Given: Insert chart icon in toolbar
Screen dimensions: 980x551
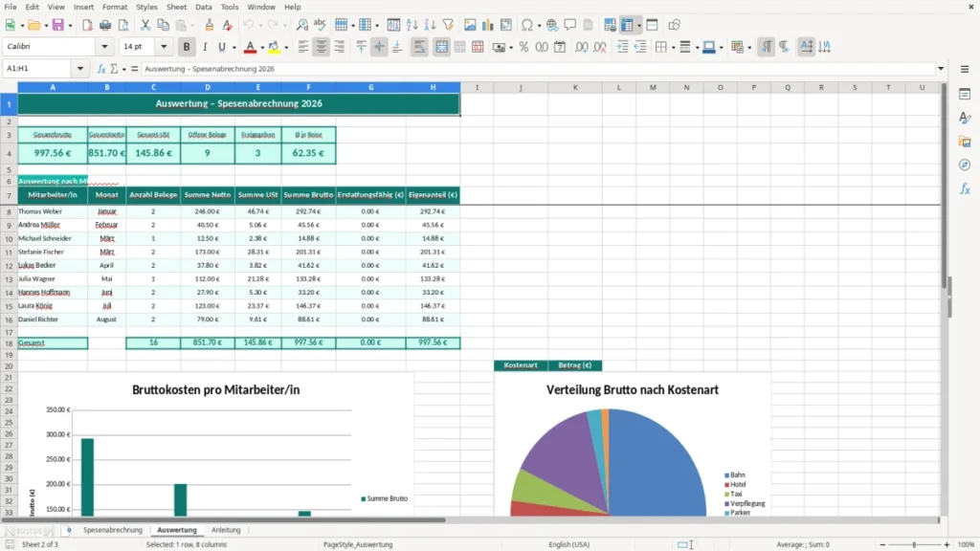Looking at the screenshot, I should tap(487, 25).
